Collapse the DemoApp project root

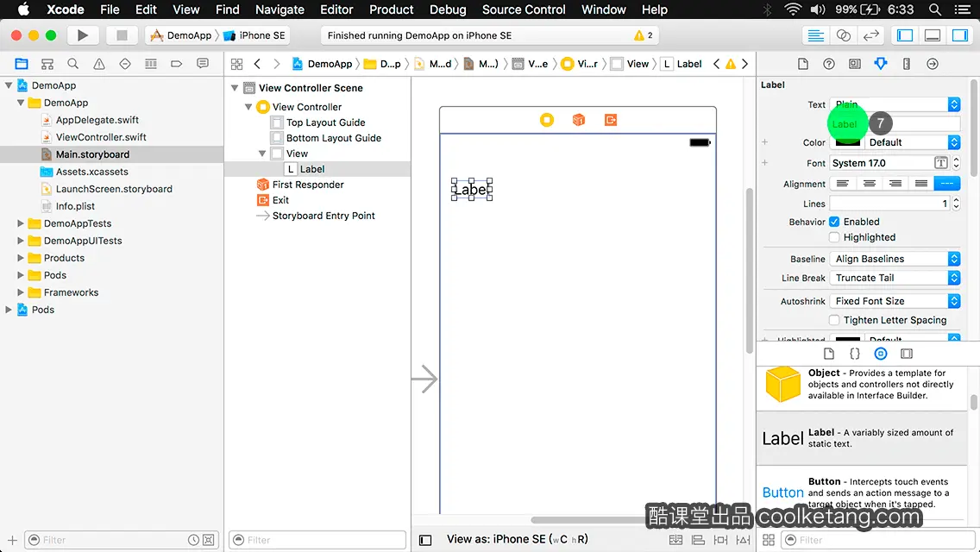coord(9,85)
